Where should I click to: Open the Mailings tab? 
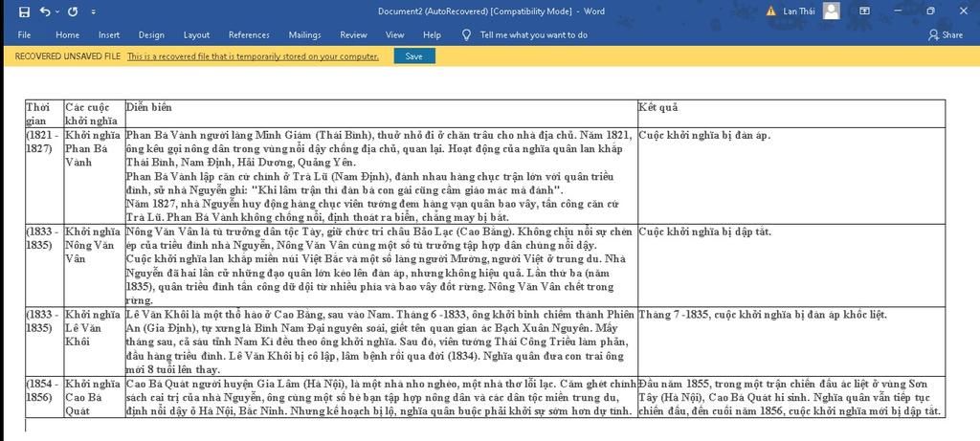[304, 35]
